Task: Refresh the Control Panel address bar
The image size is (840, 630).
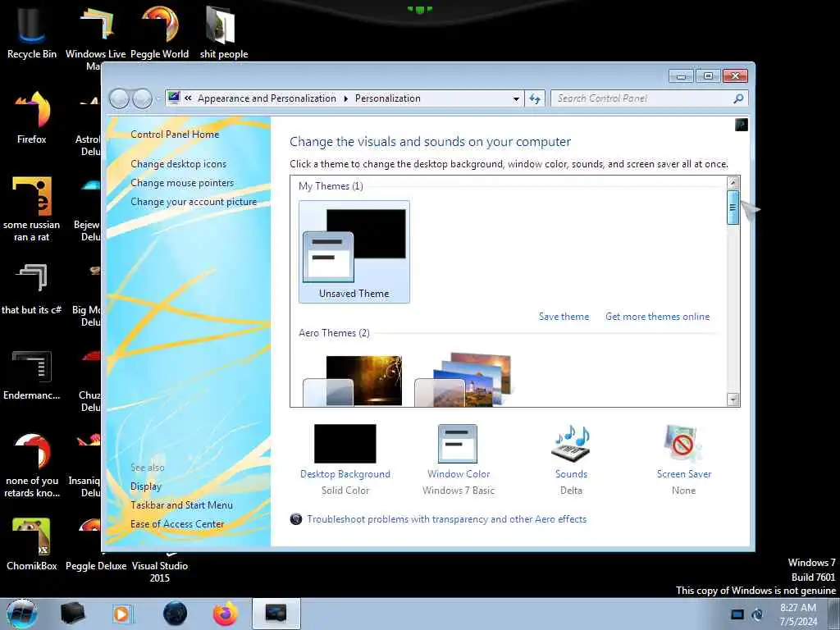Action: click(535, 98)
